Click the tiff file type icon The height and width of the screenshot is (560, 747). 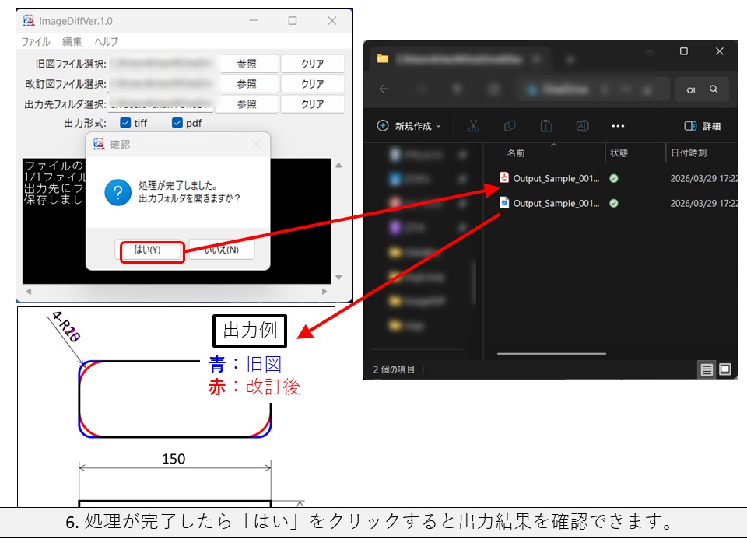[504, 202]
